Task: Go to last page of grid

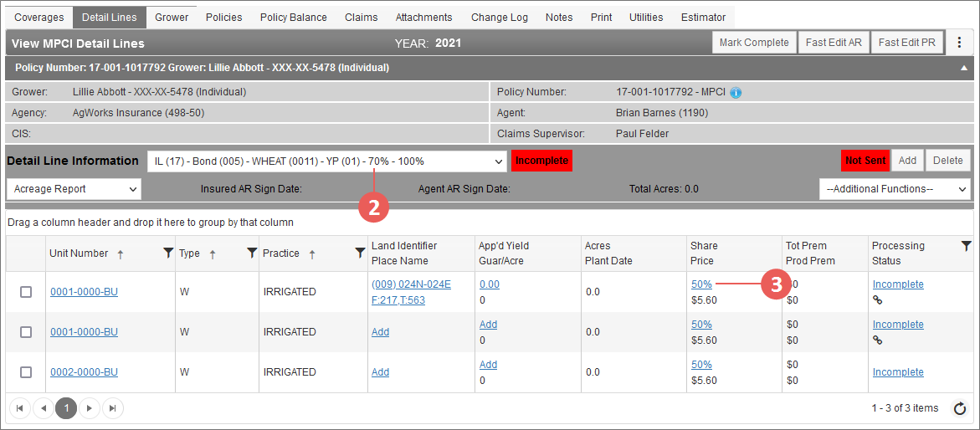Action: click(112, 408)
